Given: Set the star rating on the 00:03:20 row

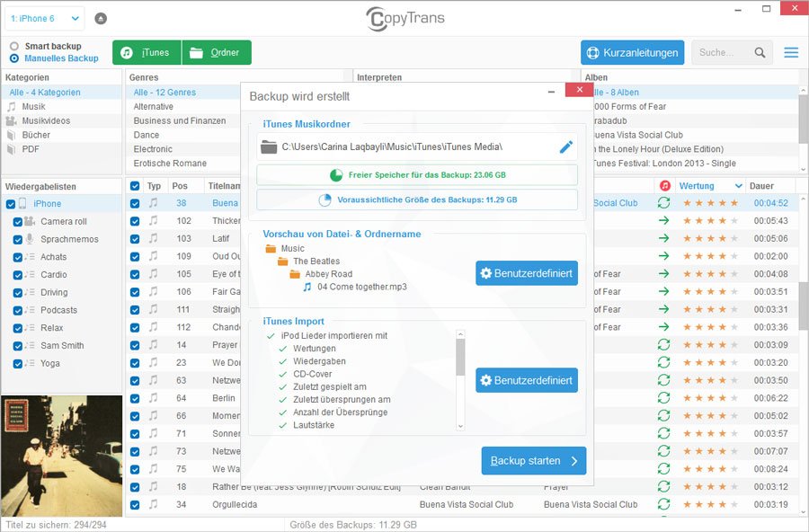Looking at the screenshot, I should (x=710, y=362).
